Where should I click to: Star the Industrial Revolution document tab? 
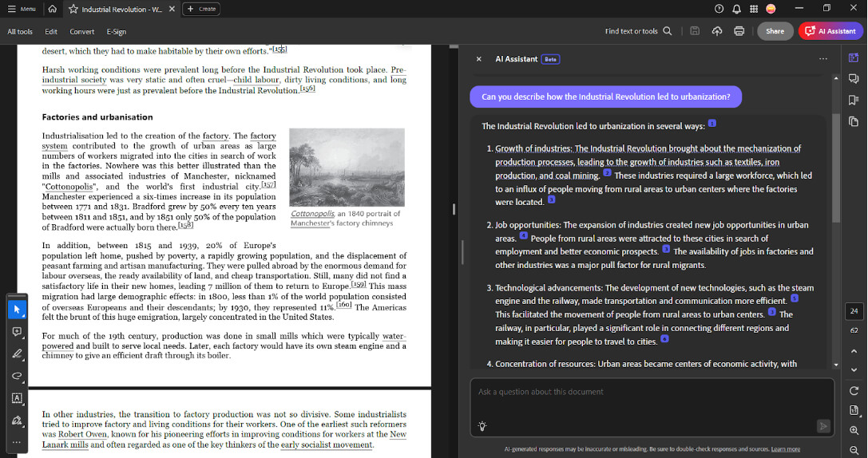click(73, 9)
